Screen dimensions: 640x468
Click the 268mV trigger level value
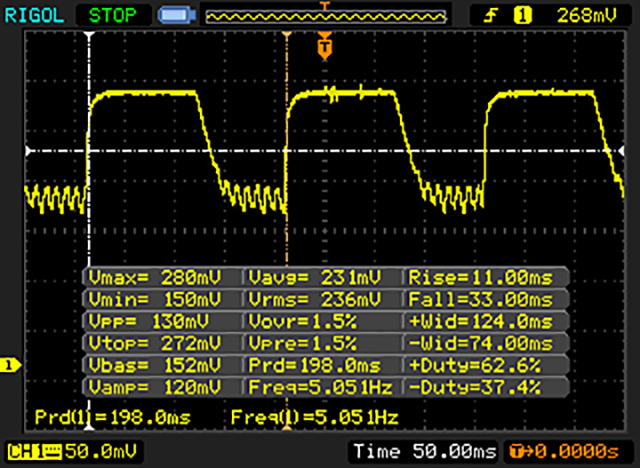tap(587, 16)
